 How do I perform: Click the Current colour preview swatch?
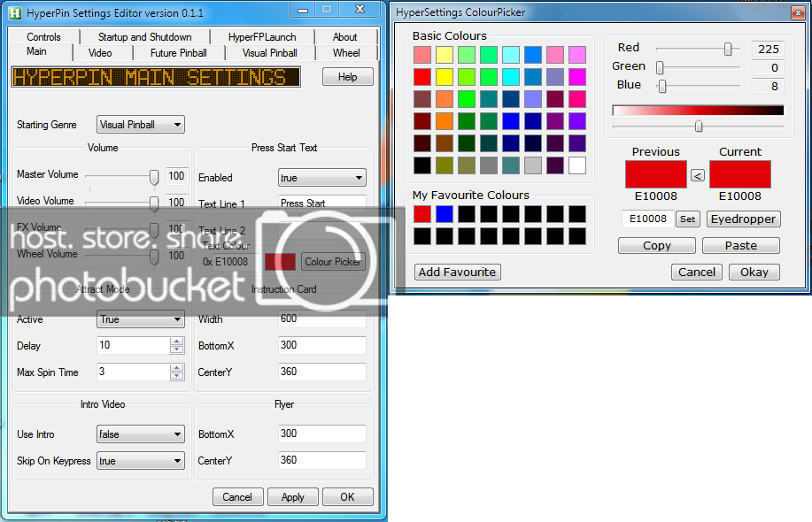740,174
